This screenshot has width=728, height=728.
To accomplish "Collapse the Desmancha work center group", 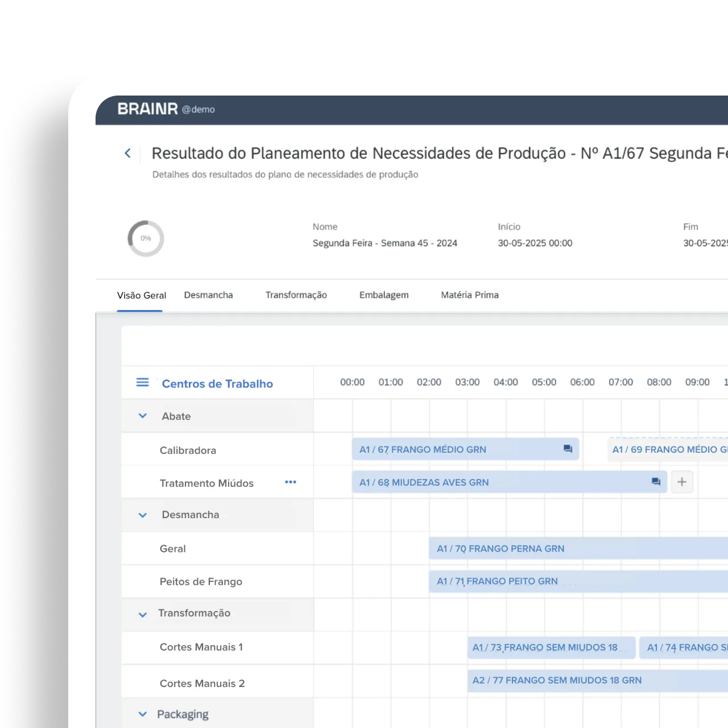I will click(142, 515).
